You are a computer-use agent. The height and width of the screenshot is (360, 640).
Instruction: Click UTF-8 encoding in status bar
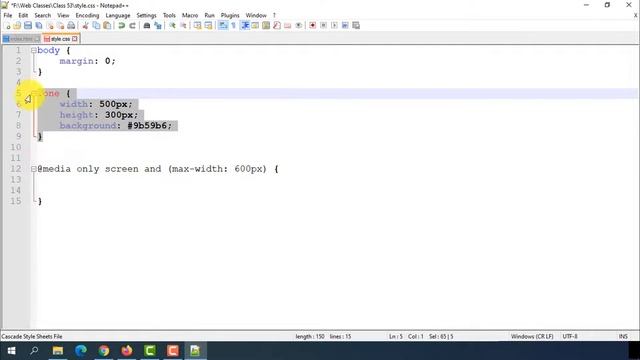[x=570, y=337]
